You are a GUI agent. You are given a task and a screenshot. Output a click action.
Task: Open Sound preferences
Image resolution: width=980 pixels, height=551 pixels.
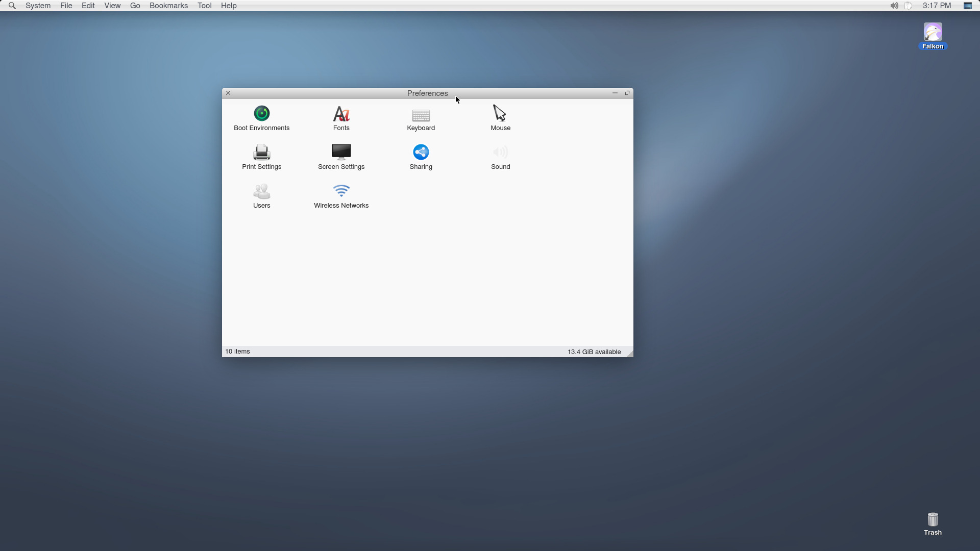pos(500,157)
